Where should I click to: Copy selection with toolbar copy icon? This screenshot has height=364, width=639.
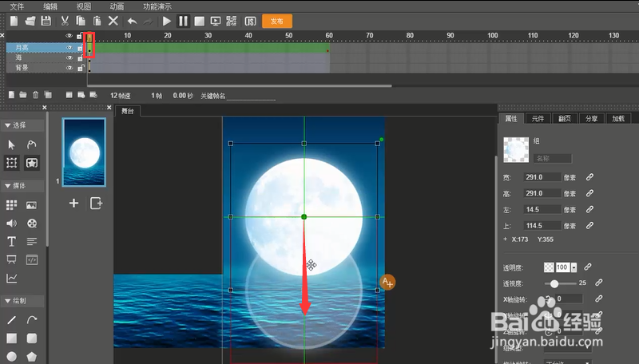(x=81, y=22)
